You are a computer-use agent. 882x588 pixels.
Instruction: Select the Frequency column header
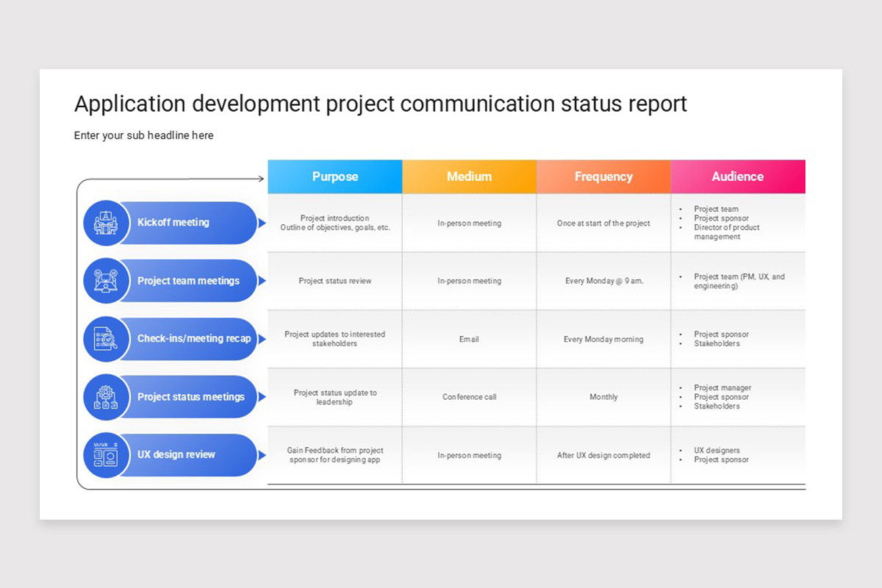tap(603, 176)
